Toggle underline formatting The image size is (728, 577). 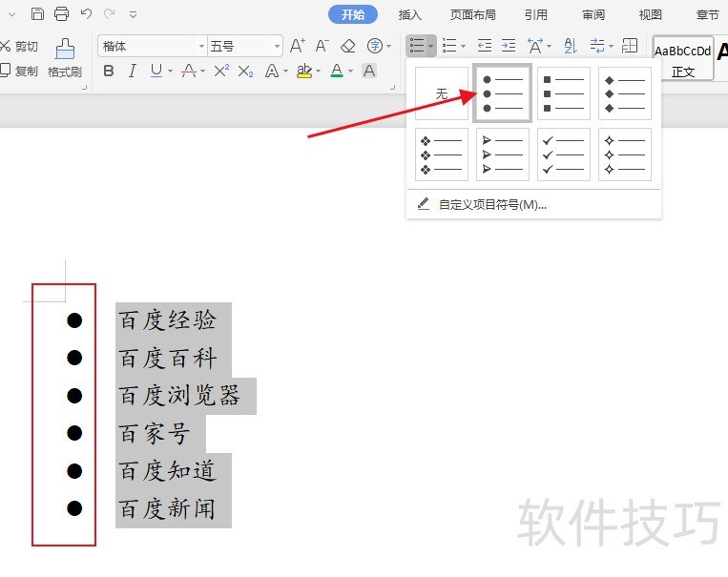pos(156,71)
